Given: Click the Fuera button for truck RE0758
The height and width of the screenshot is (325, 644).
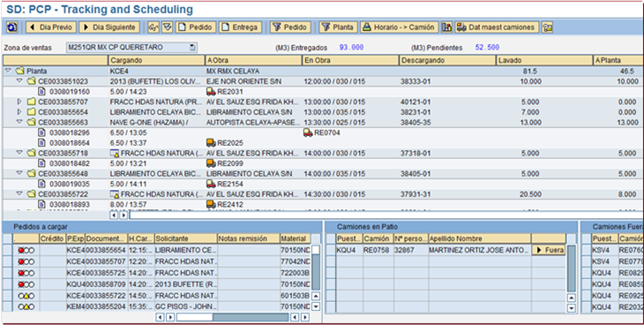Looking at the screenshot, I should 549,250.
